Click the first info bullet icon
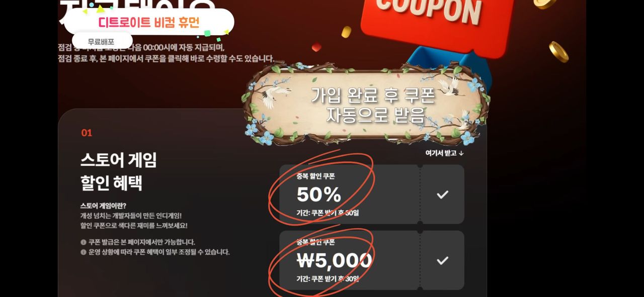The height and width of the screenshot is (297, 644). (x=83, y=242)
